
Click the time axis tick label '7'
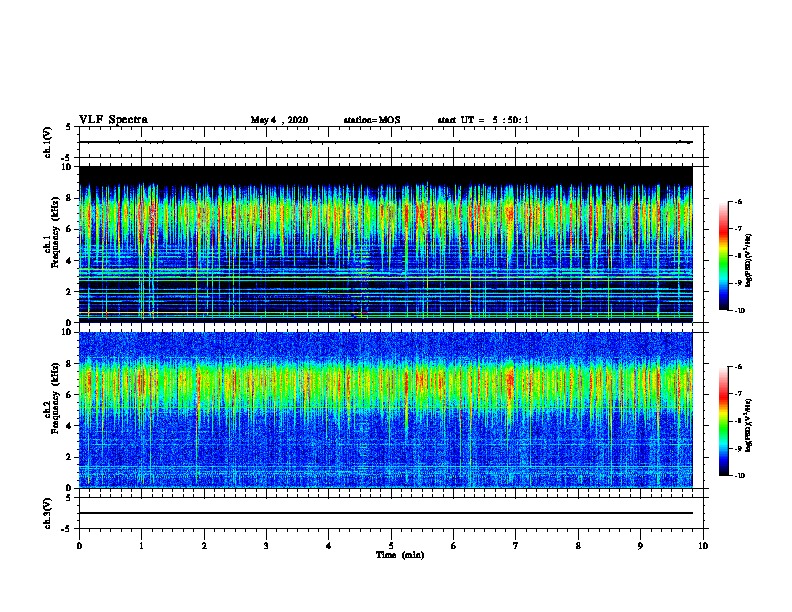(516, 545)
